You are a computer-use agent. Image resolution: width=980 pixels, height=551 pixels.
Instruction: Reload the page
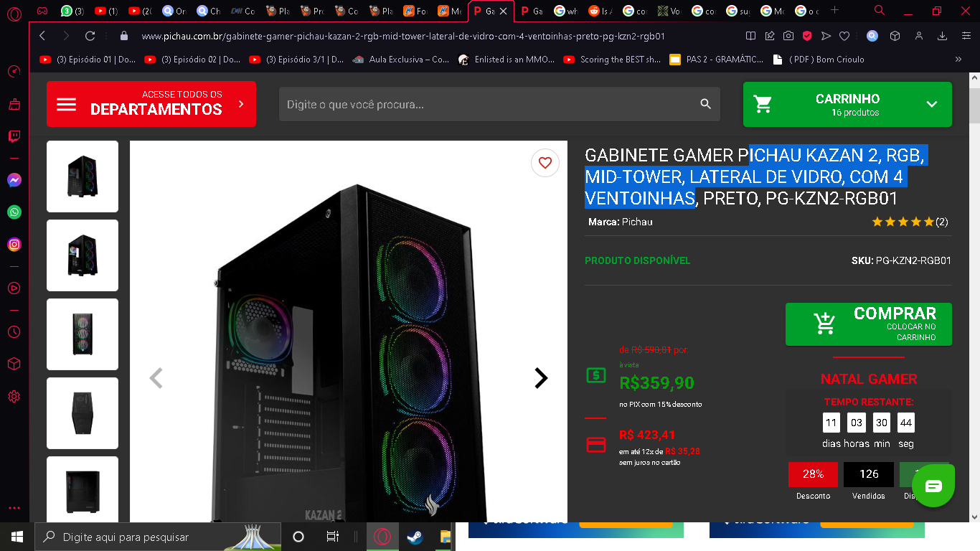click(90, 36)
